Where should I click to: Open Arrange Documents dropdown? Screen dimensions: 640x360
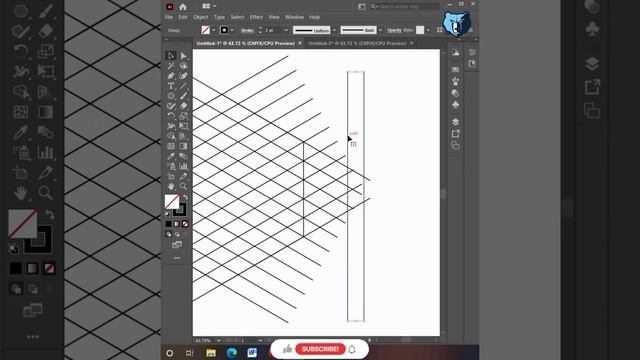[209, 6]
